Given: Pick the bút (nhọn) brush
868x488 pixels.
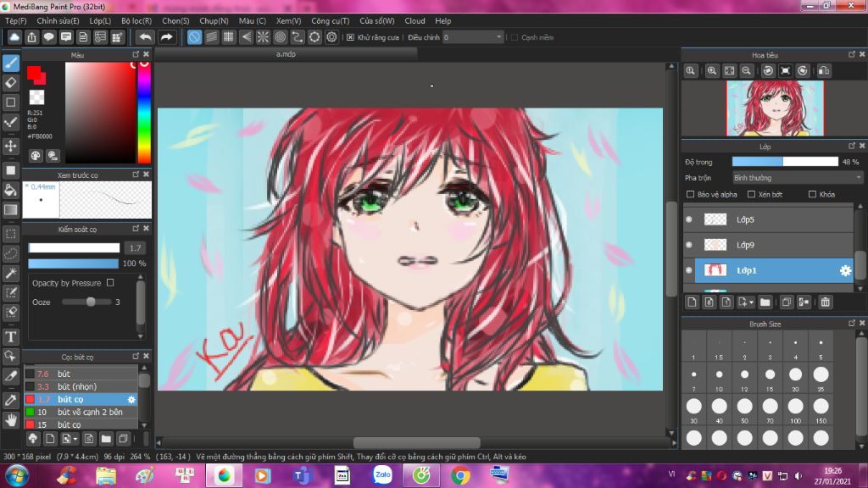Looking at the screenshot, I should pos(81,386).
